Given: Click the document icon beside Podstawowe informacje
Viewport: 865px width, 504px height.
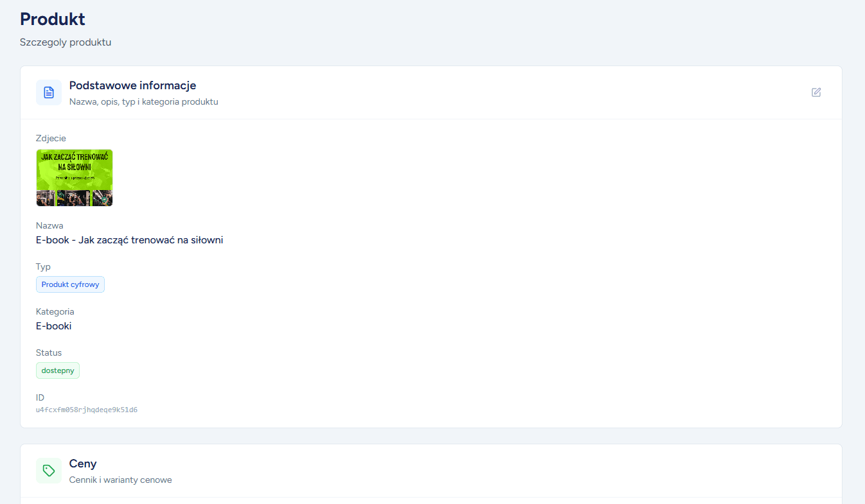Looking at the screenshot, I should click(x=48, y=92).
